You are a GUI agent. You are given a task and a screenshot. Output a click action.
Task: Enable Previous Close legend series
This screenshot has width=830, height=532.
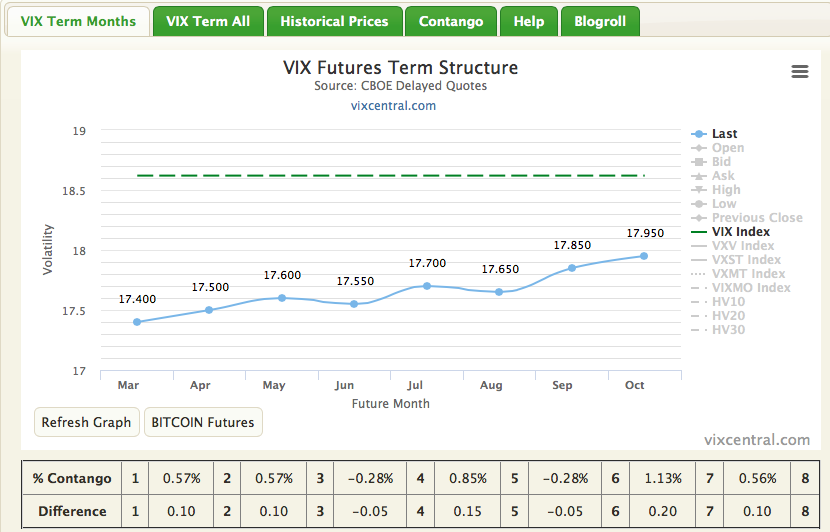[x=756, y=218]
